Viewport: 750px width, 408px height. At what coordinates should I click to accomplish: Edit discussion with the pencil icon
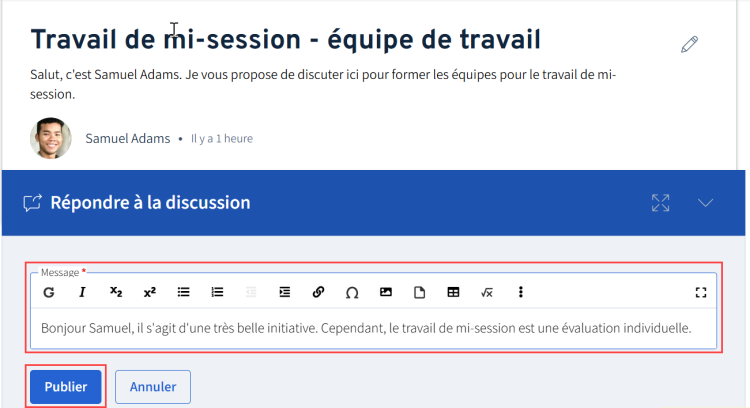[689, 44]
